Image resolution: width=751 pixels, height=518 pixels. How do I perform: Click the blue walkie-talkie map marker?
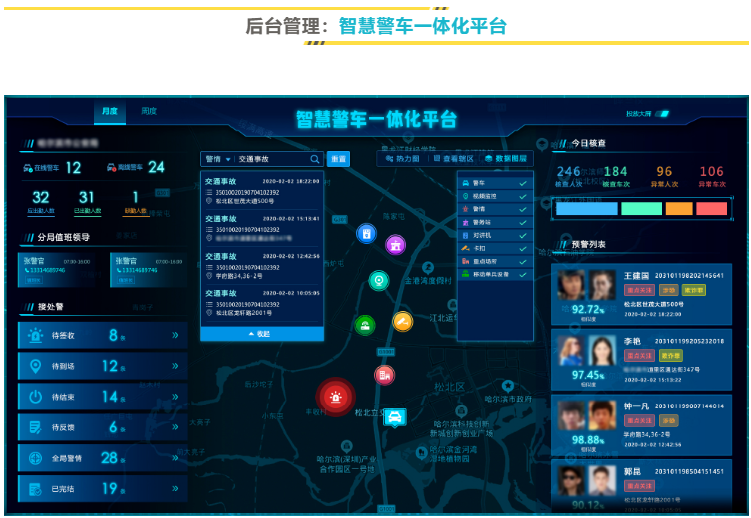[366, 234]
